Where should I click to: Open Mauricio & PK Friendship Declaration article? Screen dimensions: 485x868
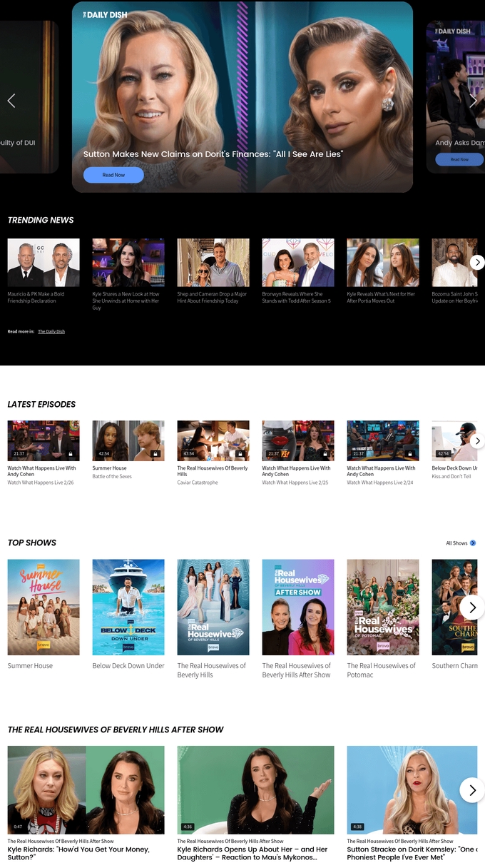(44, 271)
